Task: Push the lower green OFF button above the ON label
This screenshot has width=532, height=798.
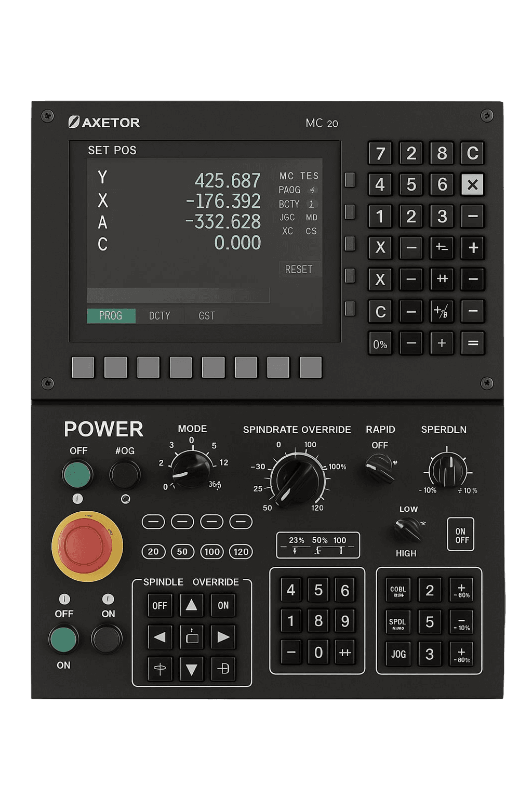Action: pos(63,639)
